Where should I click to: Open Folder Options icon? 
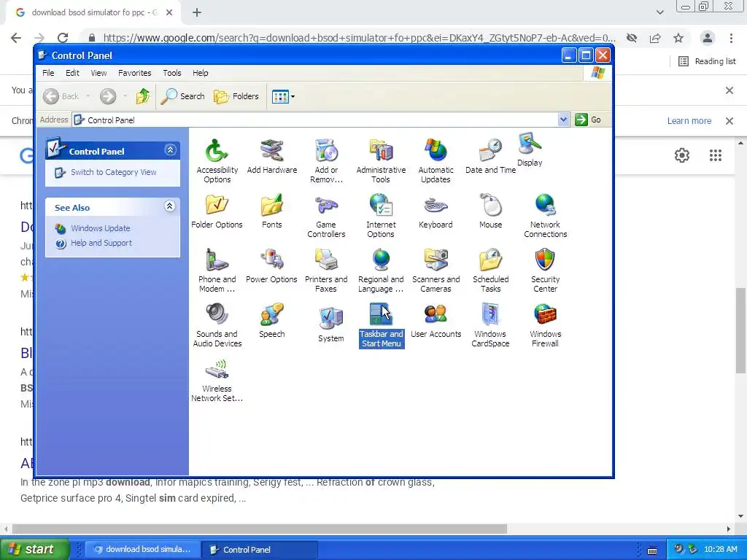[217, 211]
